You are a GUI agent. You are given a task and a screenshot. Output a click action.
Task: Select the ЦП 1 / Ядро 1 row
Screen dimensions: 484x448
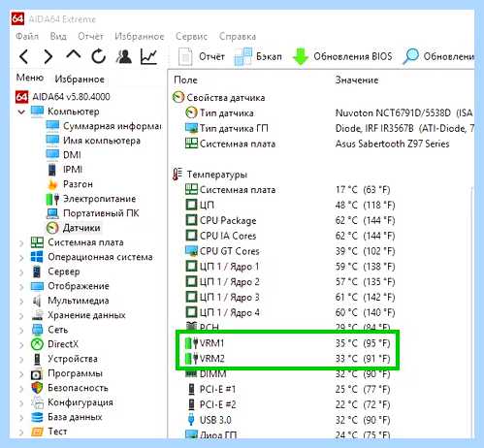[x=290, y=267]
